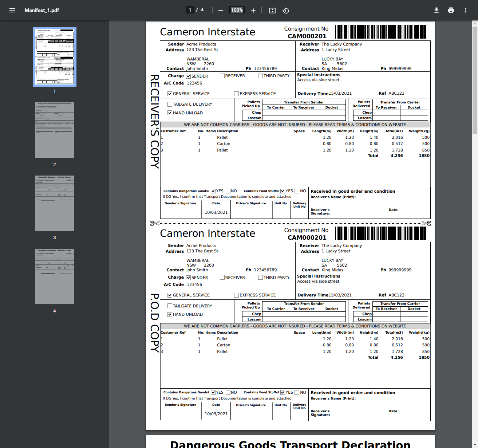Click SENDER charge checkbox in Receiver's Copy

pos(189,76)
